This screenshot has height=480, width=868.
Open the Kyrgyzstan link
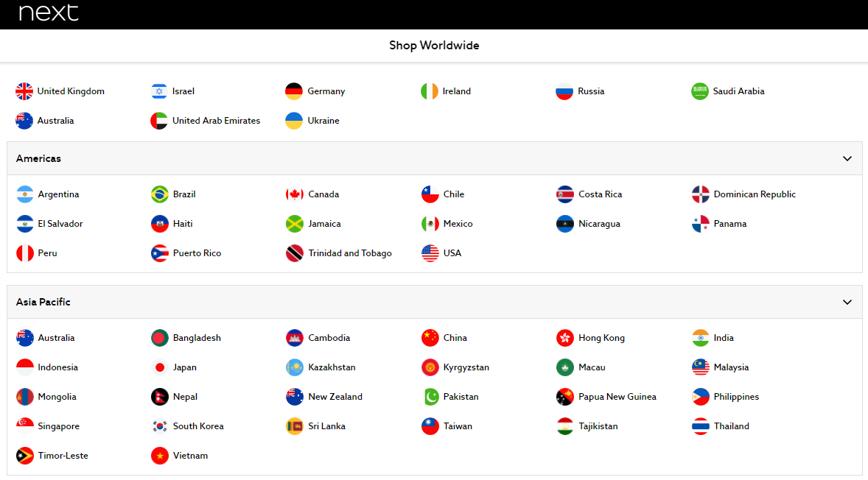(x=455, y=367)
